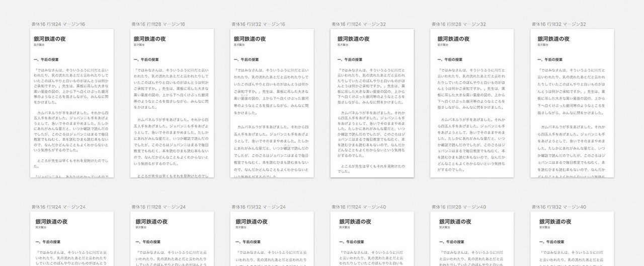644x266 pixels.
Task: Select heading 一、午后の授業 in 行間28 マージン32 artboard
Action: click(x=449, y=59)
